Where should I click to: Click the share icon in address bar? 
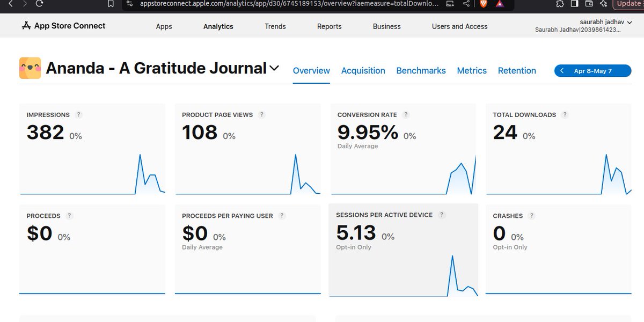466,4
